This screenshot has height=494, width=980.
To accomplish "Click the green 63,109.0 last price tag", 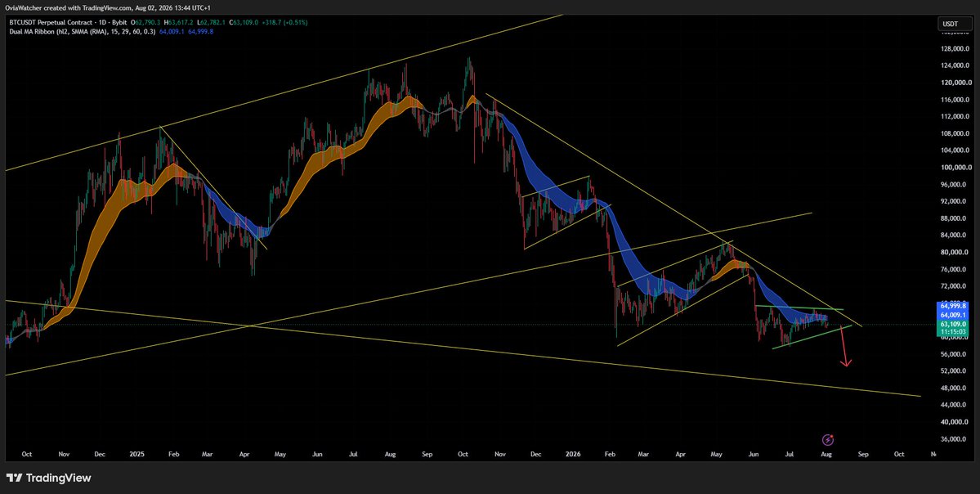I will (x=954, y=325).
